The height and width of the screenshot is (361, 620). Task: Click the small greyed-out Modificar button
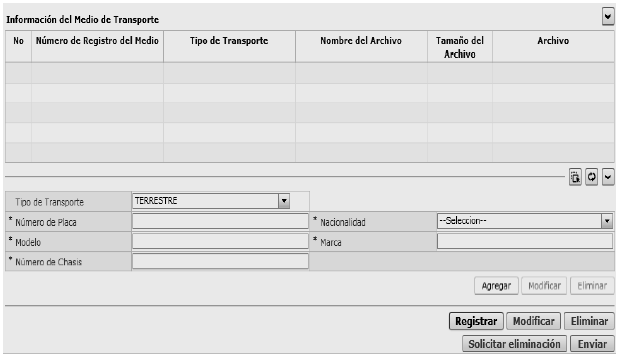click(x=544, y=285)
